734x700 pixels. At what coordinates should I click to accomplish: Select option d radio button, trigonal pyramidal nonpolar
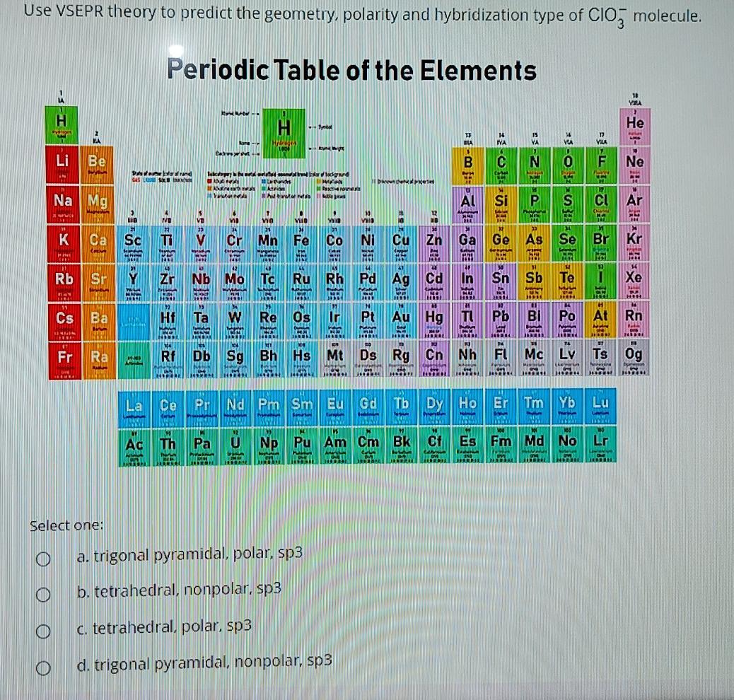pos(43,667)
